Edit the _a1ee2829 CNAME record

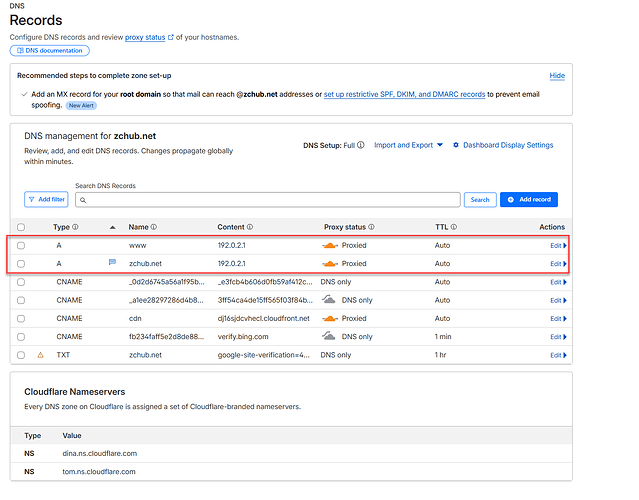coord(558,301)
